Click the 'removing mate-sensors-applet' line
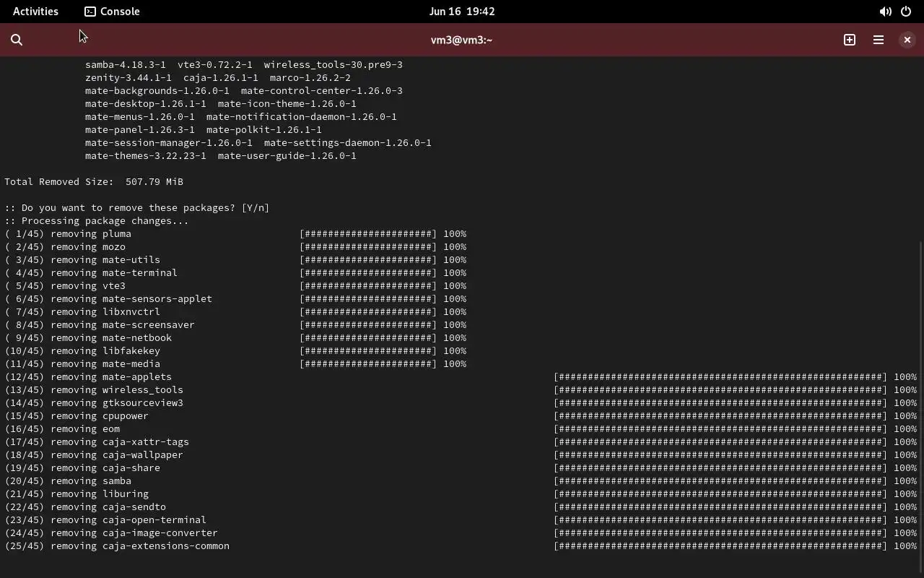This screenshot has height=578, width=924. point(235,299)
